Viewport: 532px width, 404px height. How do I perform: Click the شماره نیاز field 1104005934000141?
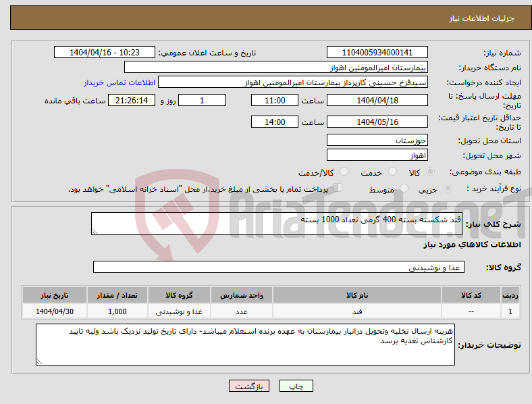377,53
